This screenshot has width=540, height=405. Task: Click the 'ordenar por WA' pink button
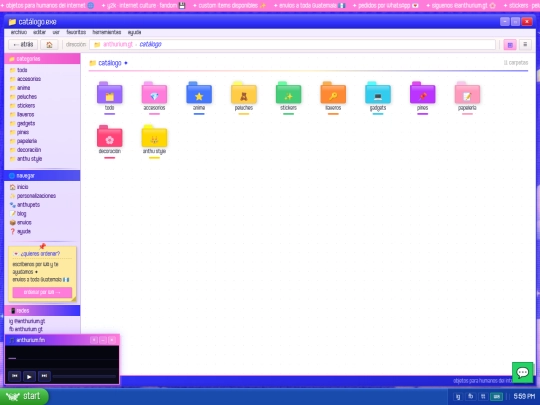(x=42, y=292)
